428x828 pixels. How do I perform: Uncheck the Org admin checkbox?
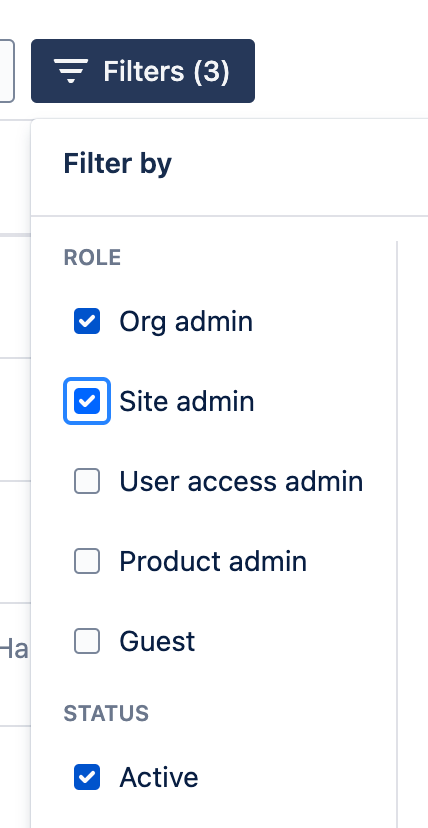click(87, 322)
